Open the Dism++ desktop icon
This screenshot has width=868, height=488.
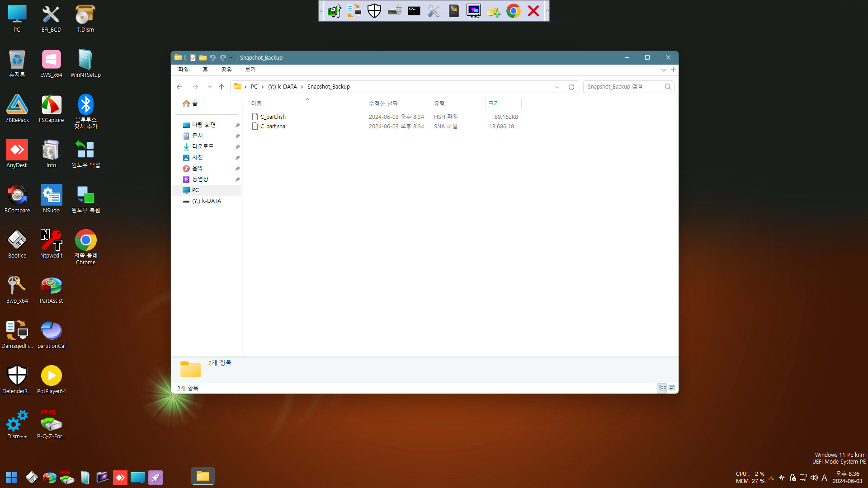click(17, 425)
